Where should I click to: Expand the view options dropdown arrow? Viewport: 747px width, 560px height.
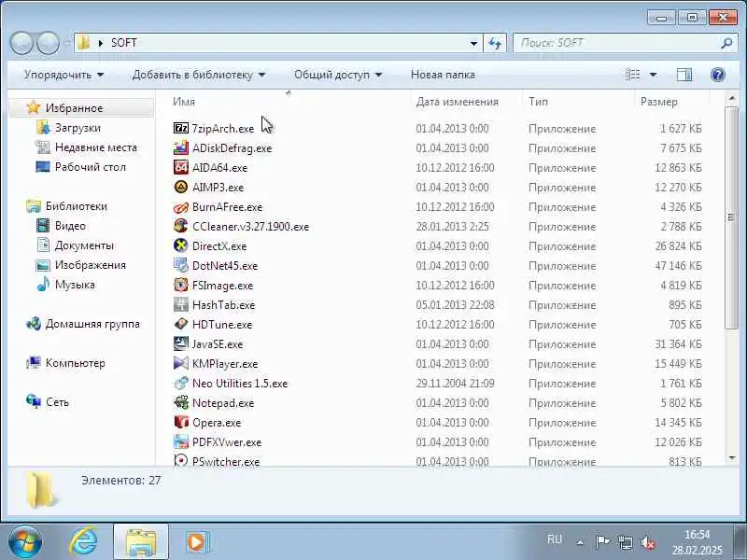[653, 75]
